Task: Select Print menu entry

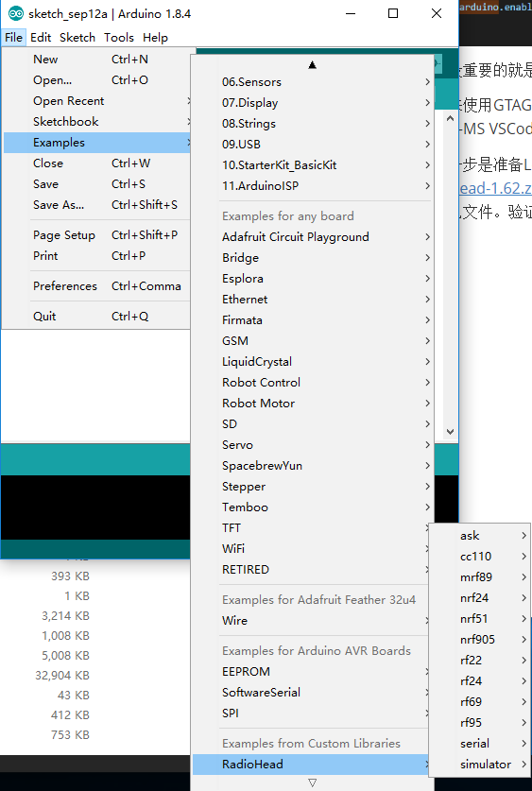Action: pyautogui.click(x=96, y=255)
